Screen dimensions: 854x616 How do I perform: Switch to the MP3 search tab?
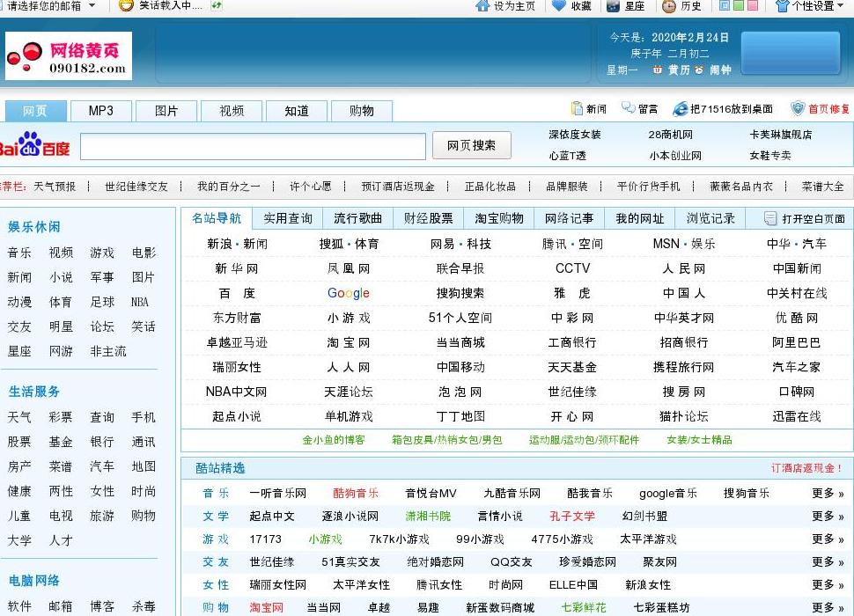click(100, 111)
